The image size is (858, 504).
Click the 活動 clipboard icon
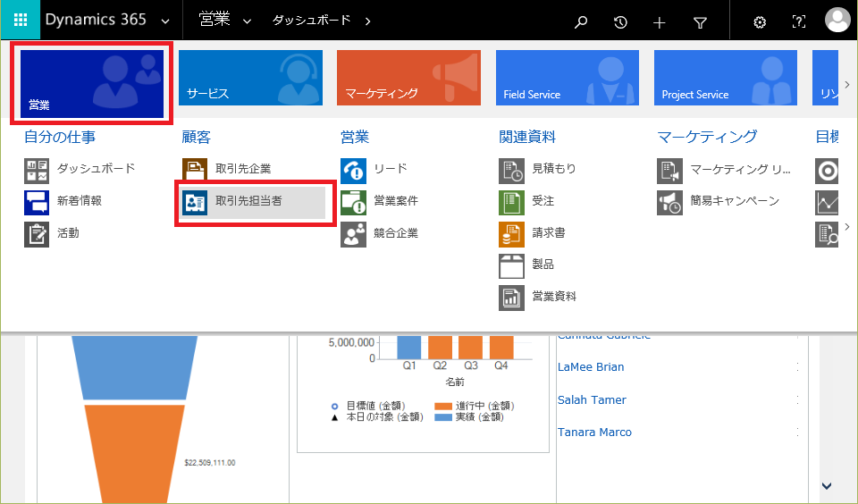click(x=37, y=234)
